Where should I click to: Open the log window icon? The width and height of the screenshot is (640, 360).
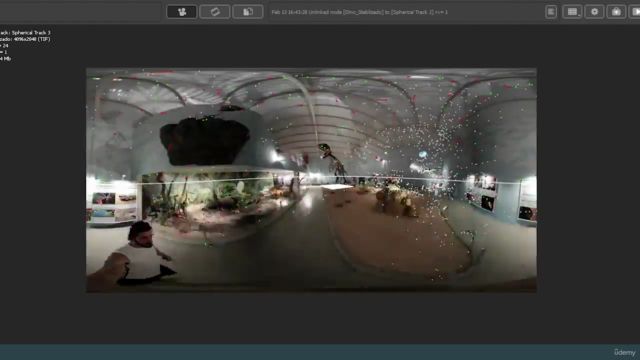coord(551,12)
